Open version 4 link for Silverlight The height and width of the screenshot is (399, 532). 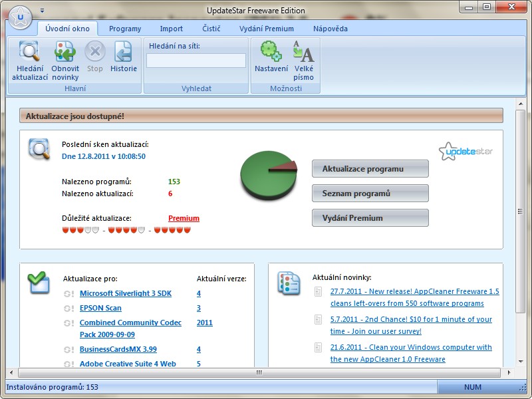pyautogui.click(x=198, y=293)
